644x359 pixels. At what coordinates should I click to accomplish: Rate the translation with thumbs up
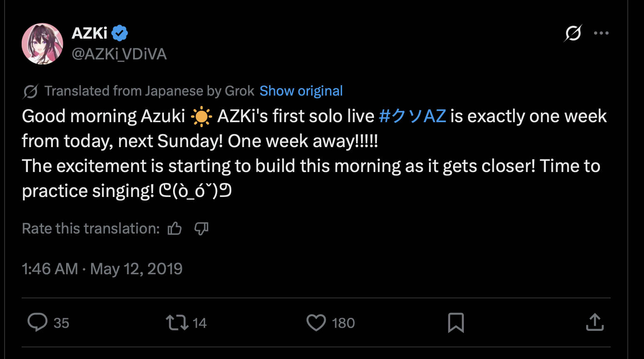(175, 229)
